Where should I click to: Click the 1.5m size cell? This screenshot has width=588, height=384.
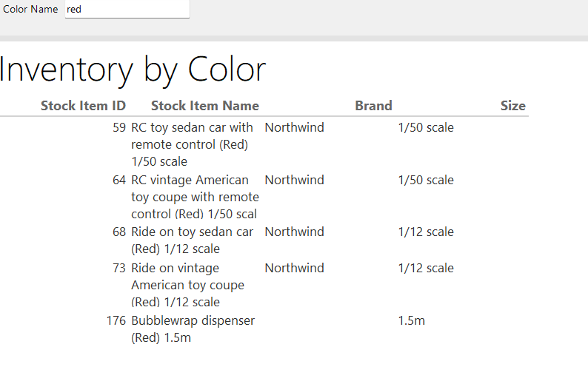pos(412,320)
